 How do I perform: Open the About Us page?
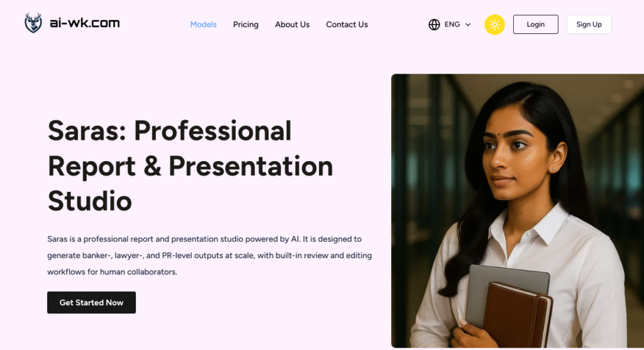click(x=292, y=25)
